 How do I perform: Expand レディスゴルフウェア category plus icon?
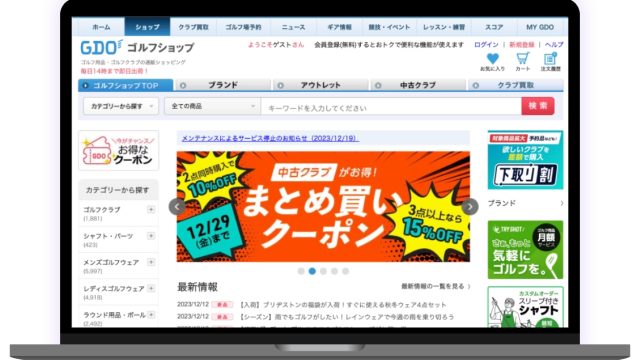tap(151, 288)
